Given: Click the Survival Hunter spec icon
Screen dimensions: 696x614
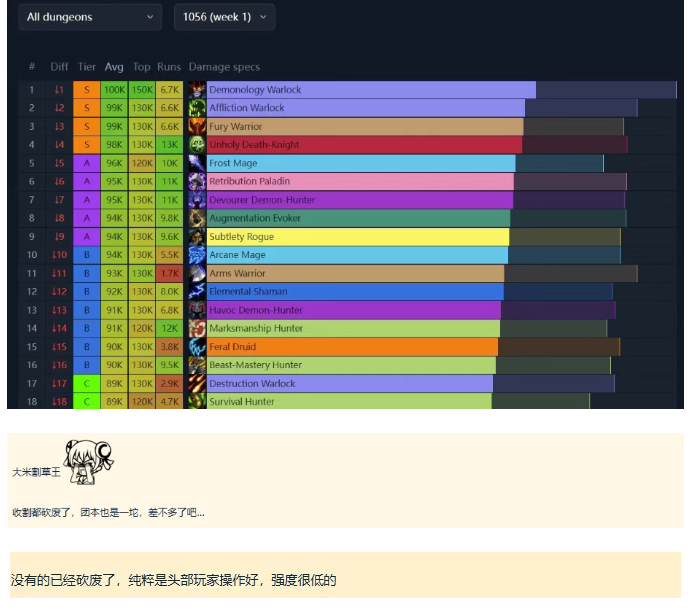Looking at the screenshot, I should [x=197, y=401].
